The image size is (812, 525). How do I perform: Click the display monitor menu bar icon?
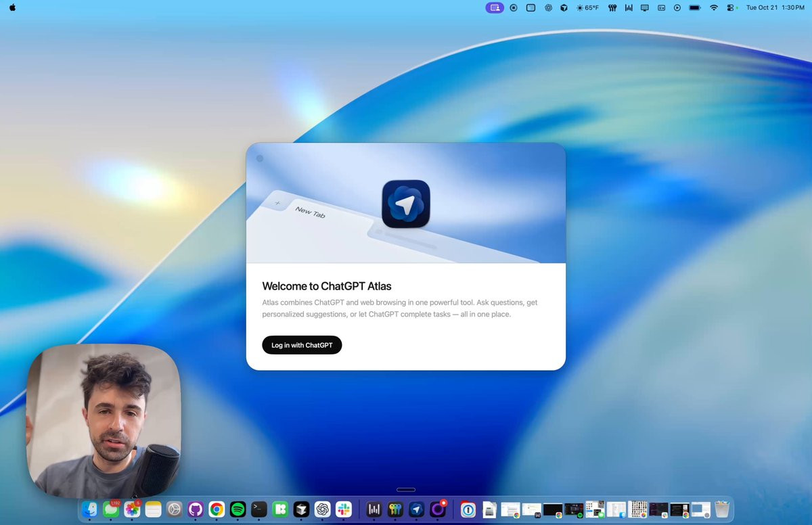pos(645,7)
